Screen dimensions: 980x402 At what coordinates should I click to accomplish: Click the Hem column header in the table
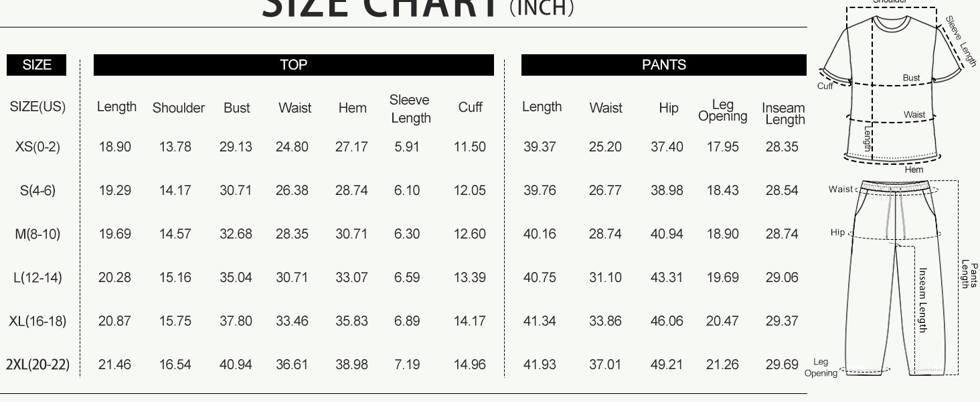[x=352, y=108]
